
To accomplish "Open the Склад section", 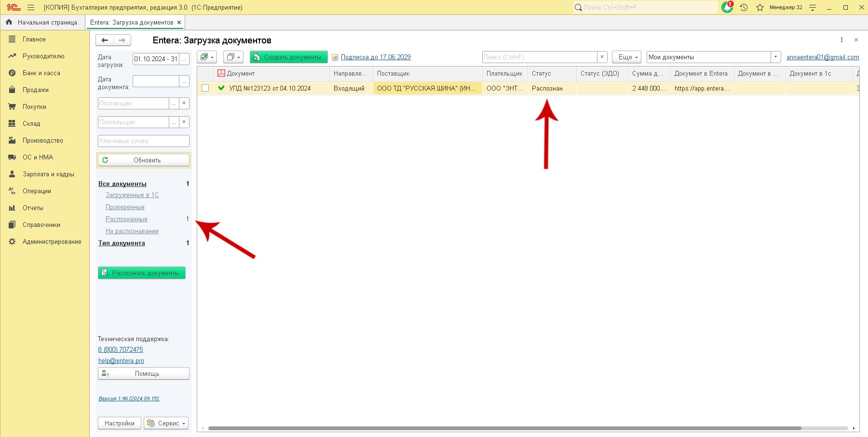I will (31, 123).
